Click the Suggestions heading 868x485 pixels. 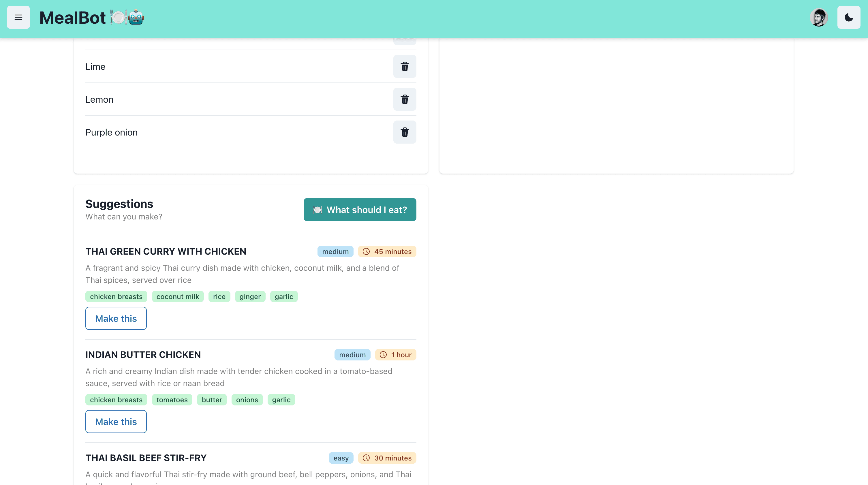(119, 204)
